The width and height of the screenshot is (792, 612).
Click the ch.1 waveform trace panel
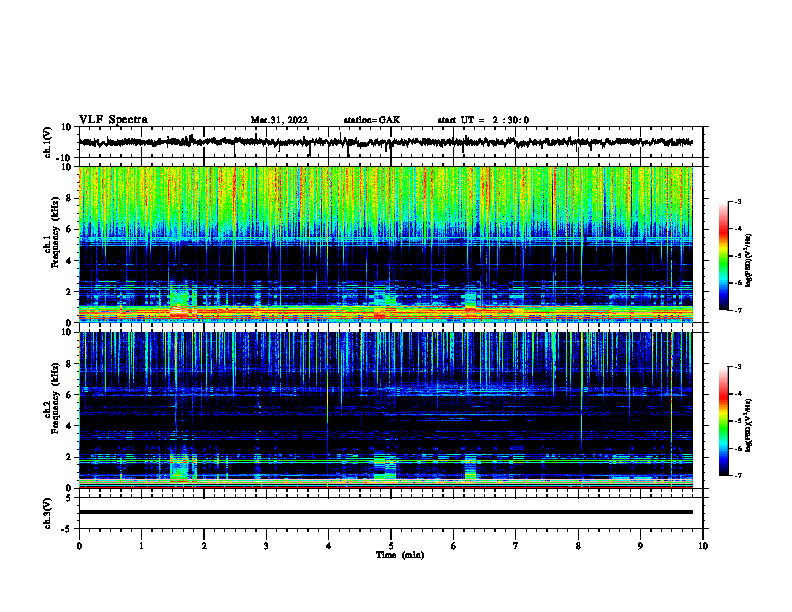(391, 142)
